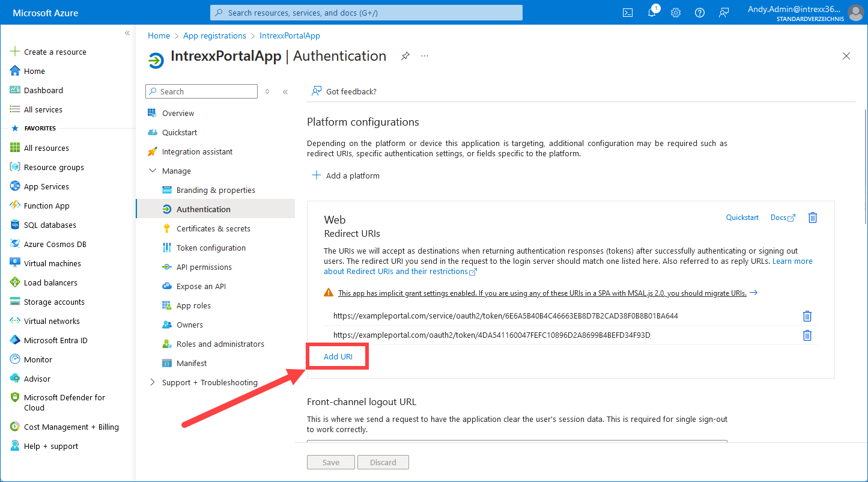868x482 pixels.
Task: Open the notifications bell
Action: click(652, 13)
